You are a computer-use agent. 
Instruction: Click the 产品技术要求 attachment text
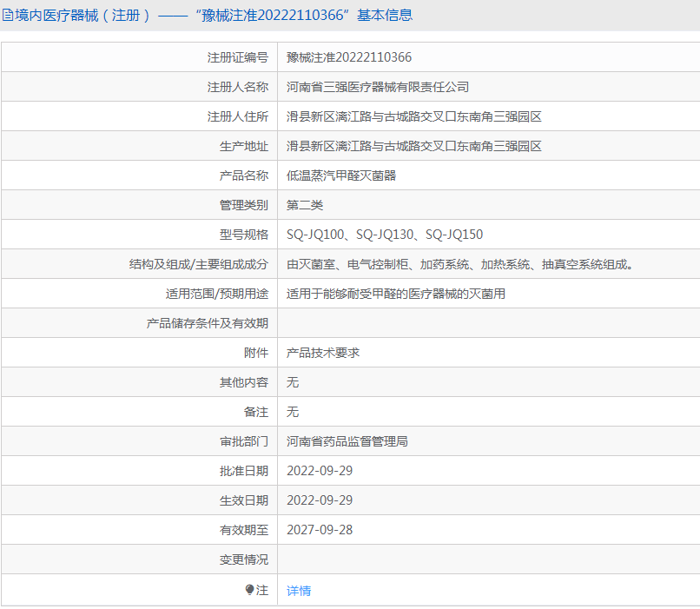[323, 354]
